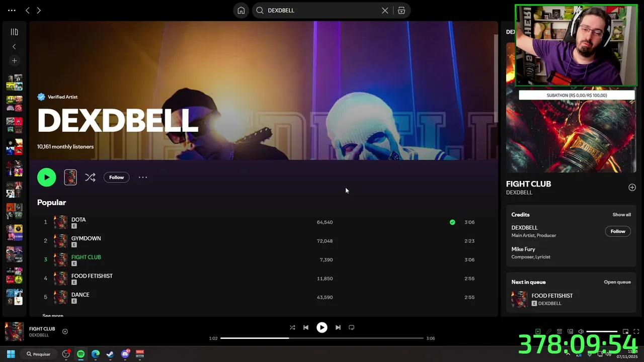Screen dimensions: 644x362
Task: Open the last playlist thumbnail in sidebar
Action: [14, 297]
